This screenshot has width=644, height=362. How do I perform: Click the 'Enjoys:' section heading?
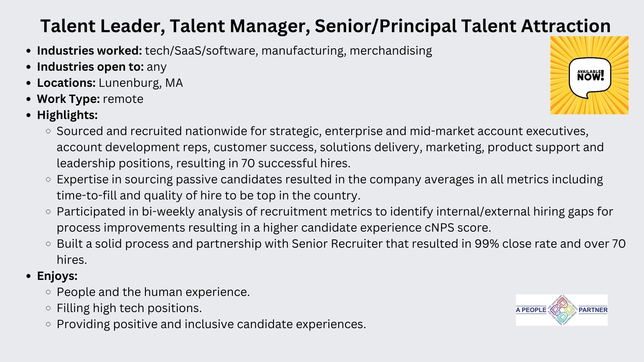[57, 276]
